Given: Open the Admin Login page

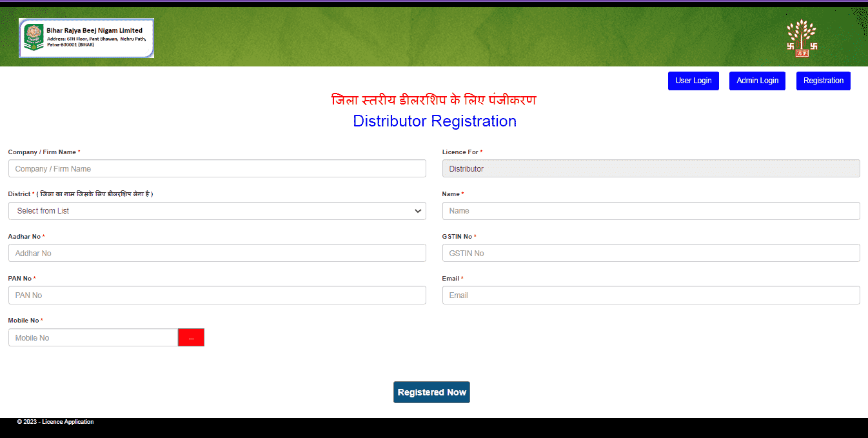Looking at the screenshot, I should point(757,80).
